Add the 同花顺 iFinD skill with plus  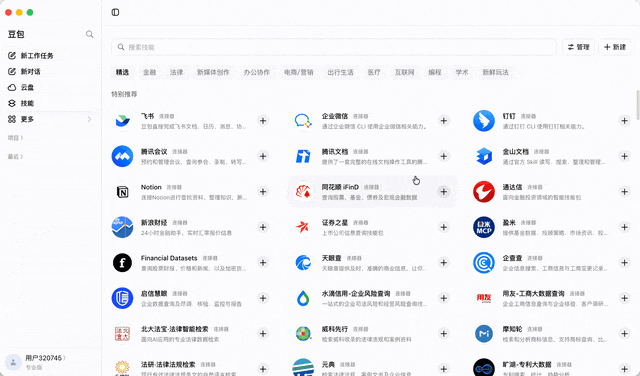pos(444,192)
